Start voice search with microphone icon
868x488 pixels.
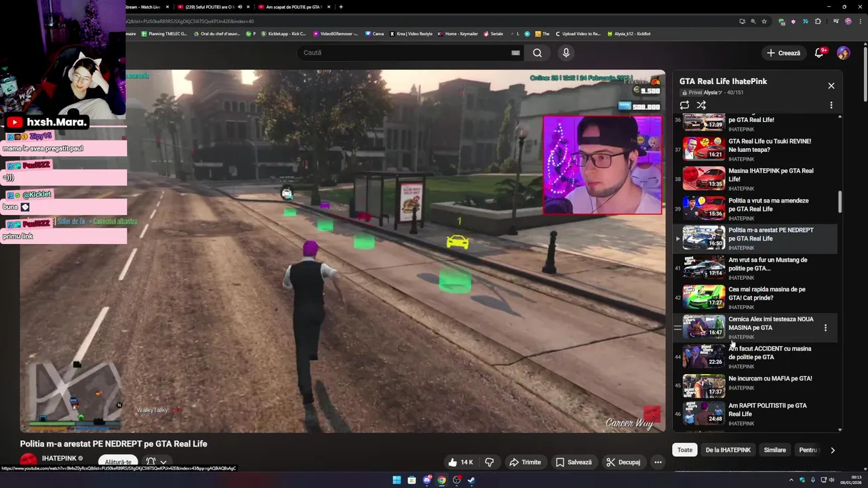[x=566, y=53]
